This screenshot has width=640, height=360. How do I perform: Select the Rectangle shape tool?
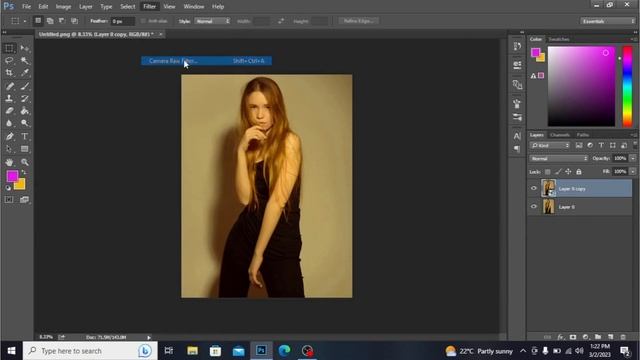pos(24,149)
